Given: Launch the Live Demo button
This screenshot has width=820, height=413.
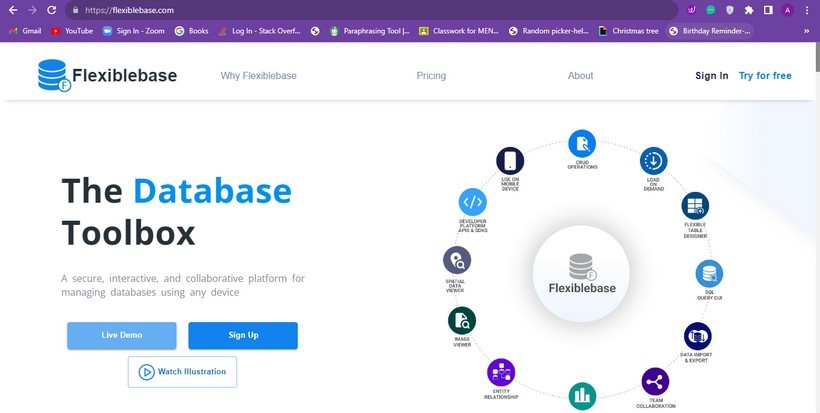Looking at the screenshot, I should (122, 335).
